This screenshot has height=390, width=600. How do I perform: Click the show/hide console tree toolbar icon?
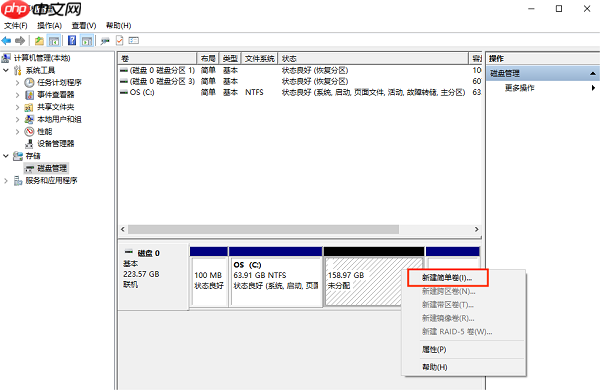point(54,40)
